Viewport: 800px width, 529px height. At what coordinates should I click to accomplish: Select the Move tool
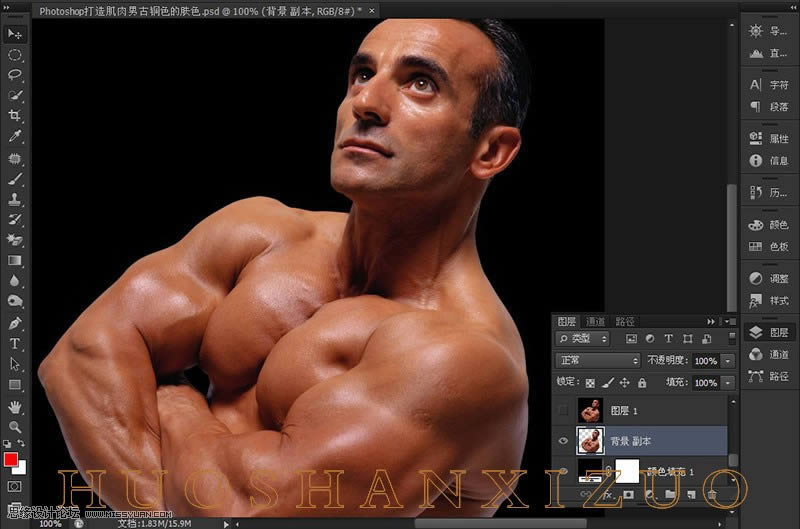point(15,34)
